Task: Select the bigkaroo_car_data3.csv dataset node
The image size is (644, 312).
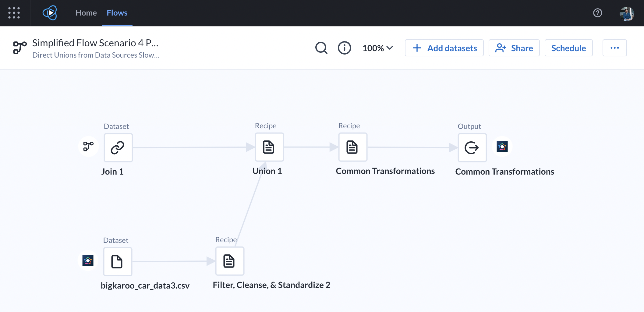Action: click(118, 261)
